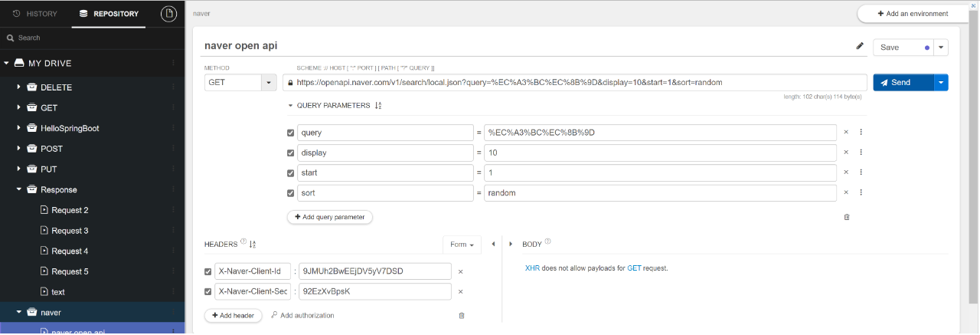980x335 pixels.
Task: Add a query parameter
Action: [x=330, y=217]
